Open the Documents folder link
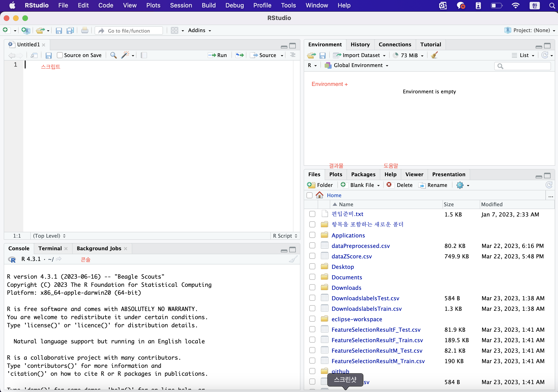 click(347, 277)
